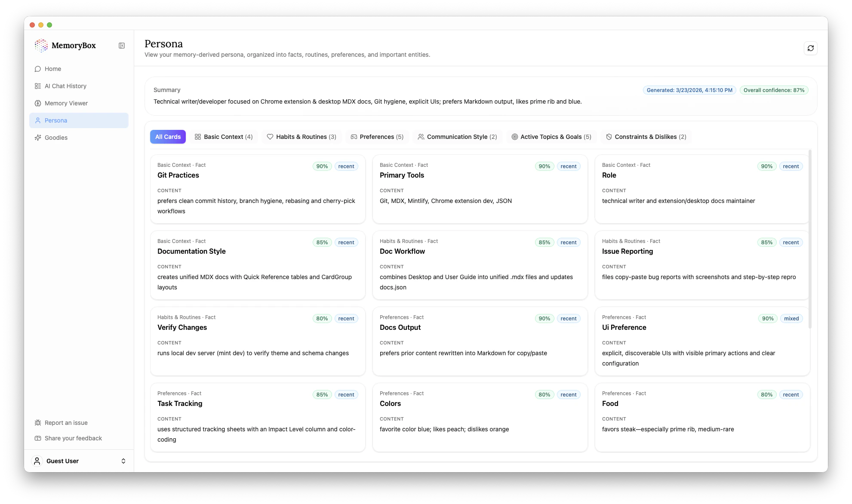
Task: Click Share your feedback icon
Action: (x=38, y=438)
